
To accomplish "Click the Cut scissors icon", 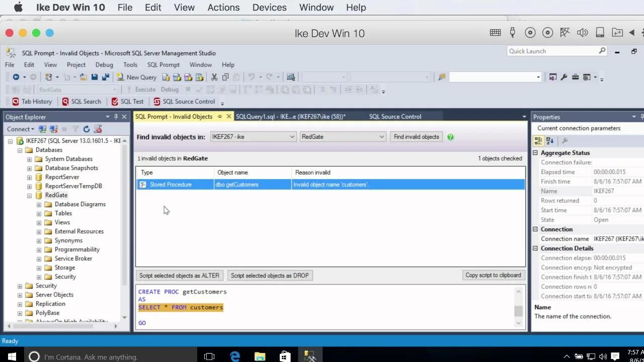I will [x=214, y=77].
